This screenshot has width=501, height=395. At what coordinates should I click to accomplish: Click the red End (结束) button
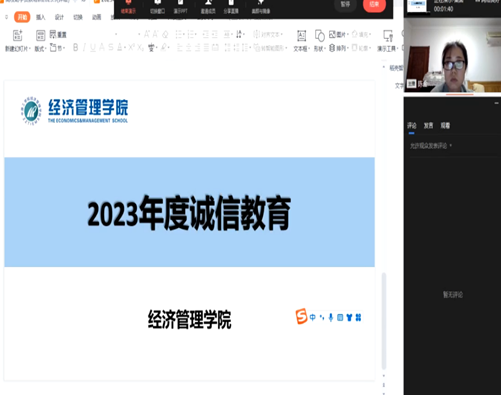(374, 5)
